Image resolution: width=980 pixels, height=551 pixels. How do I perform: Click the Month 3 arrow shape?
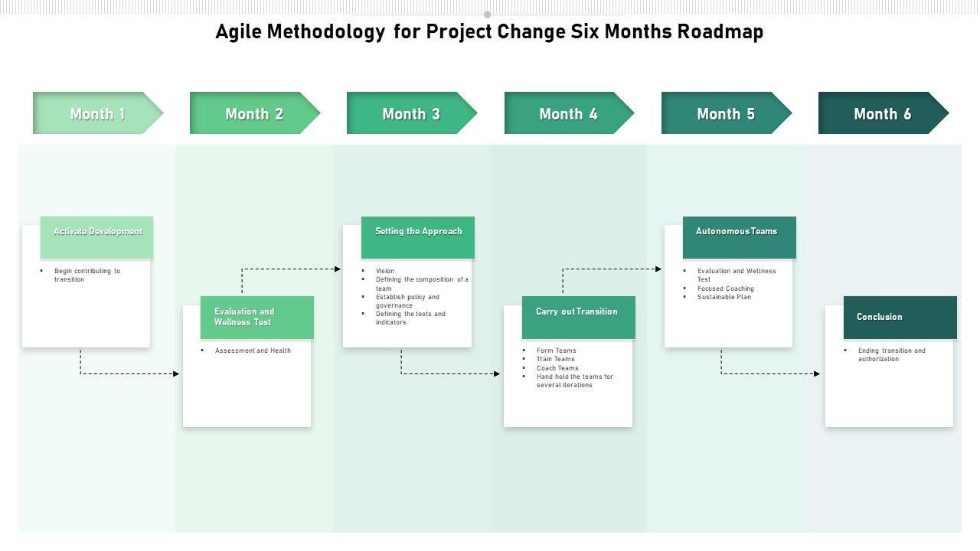pyautogui.click(x=411, y=113)
